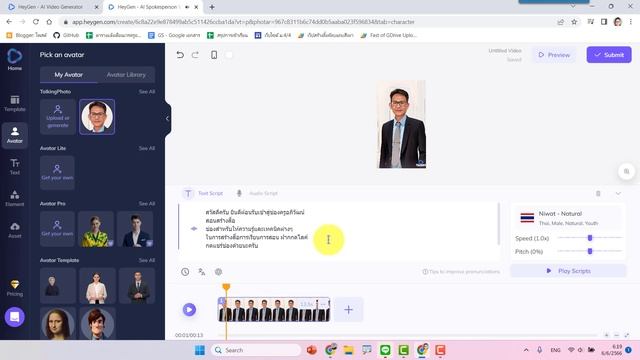Fit timeline with expand icon
Viewport: 640px width, 360px height.
[627, 335]
